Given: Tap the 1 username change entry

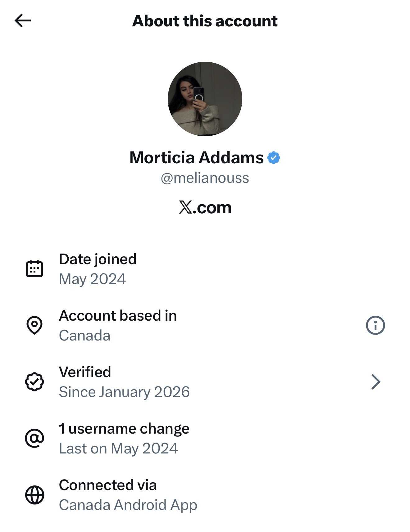Looking at the screenshot, I should tap(124, 429).
